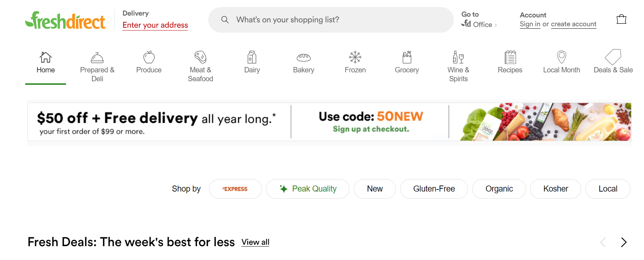Enable the Organic filter pill

pos(499,189)
